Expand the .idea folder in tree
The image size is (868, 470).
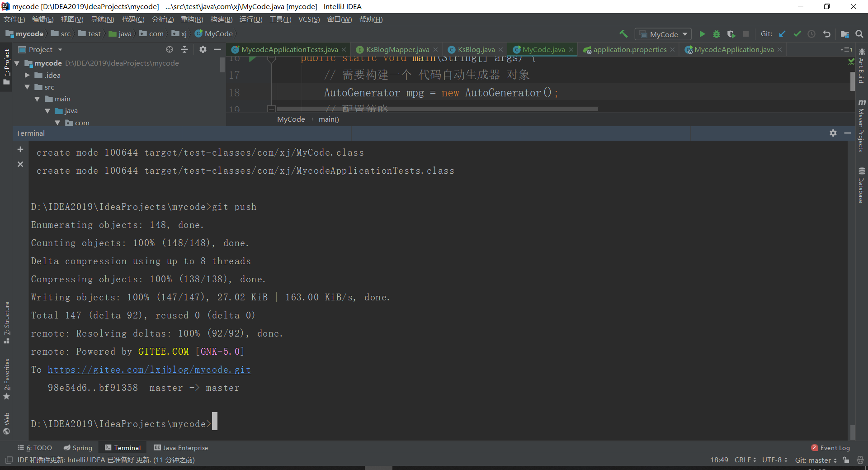tap(28, 75)
